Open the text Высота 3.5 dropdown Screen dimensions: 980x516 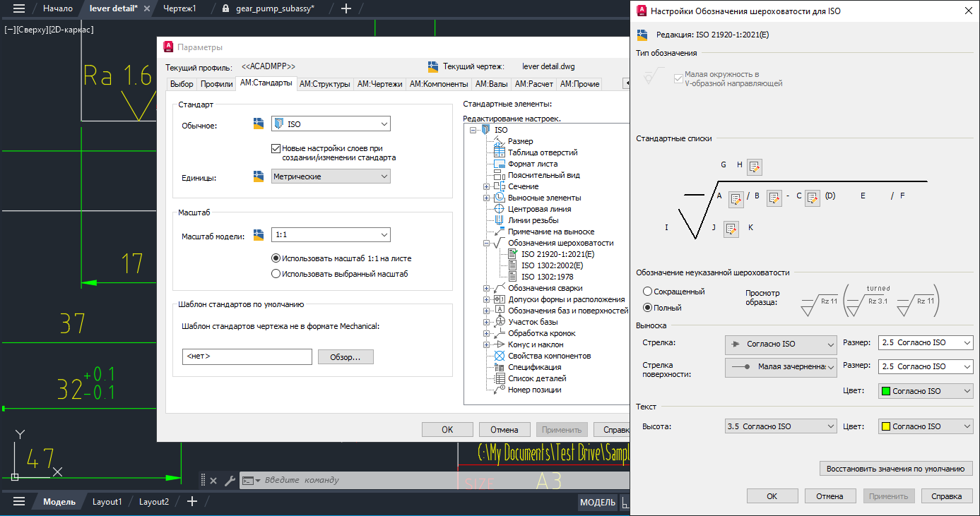click(781, 426)
